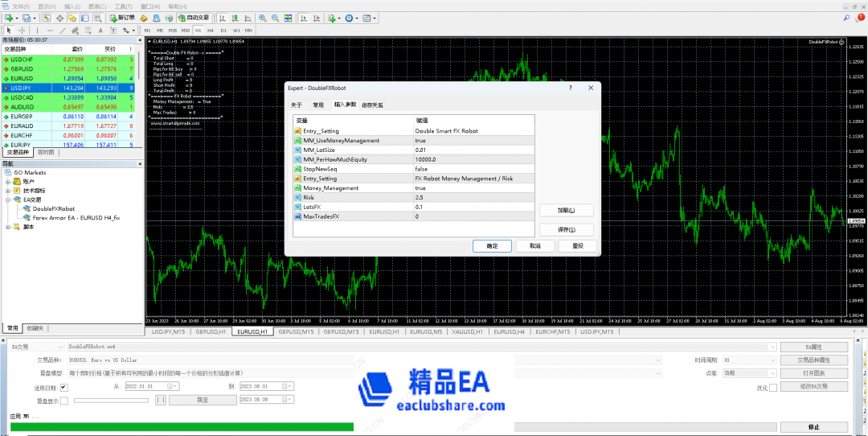The image size is (868, 436).
Task: Click the 确定 button in Expert dialog
Action: (x=492, y=246)
